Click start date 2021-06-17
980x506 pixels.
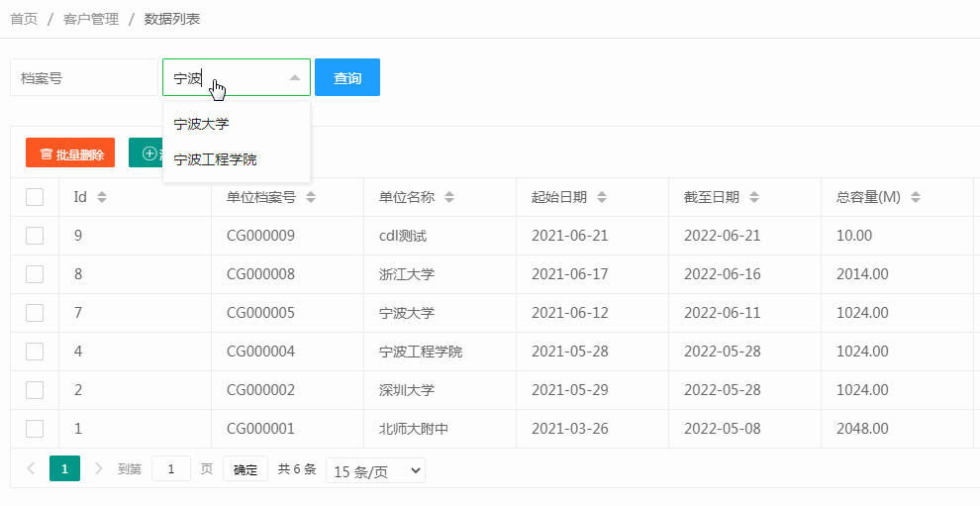tap(570, 274)
